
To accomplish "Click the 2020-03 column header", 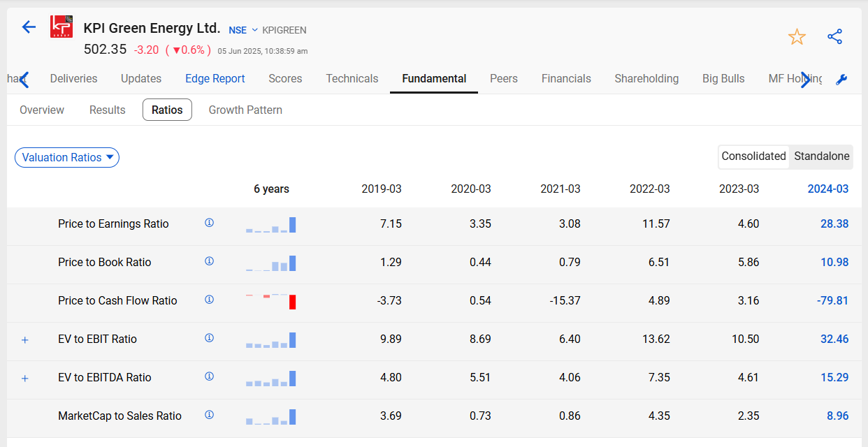I will pyautogui.click(x=471, y=189).
